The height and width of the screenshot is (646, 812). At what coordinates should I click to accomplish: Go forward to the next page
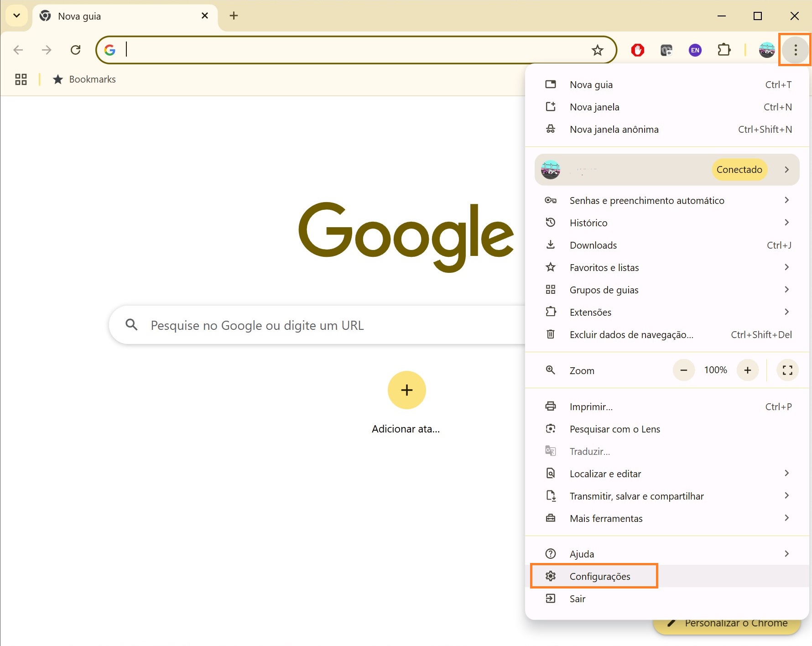[x=47, y=50]
